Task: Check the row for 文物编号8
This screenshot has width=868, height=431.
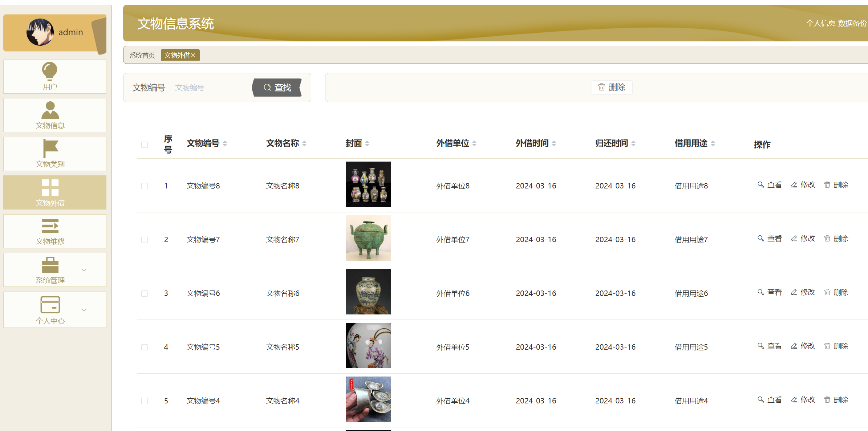Action: (x=145, y=186)
